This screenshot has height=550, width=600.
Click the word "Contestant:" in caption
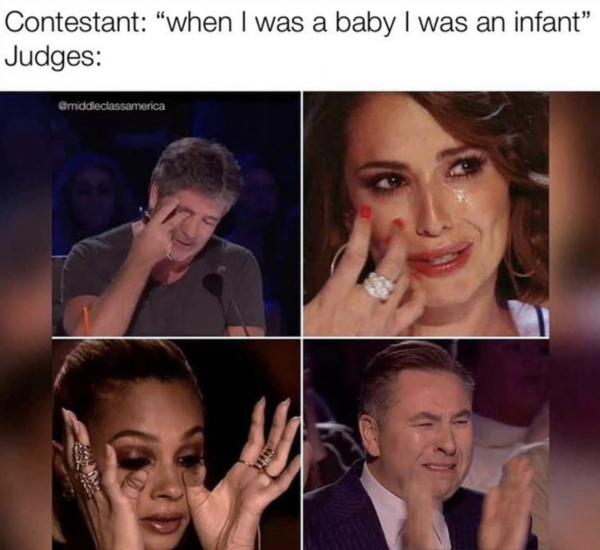coord(73,24)
